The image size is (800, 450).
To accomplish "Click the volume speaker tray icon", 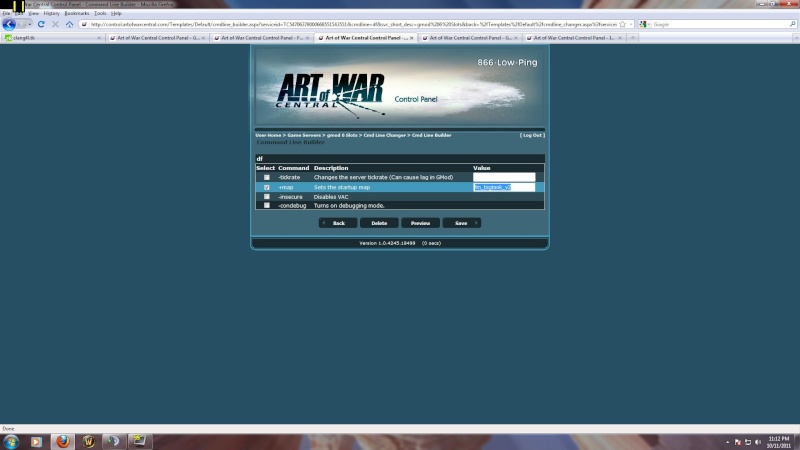I will pos(758,442).
